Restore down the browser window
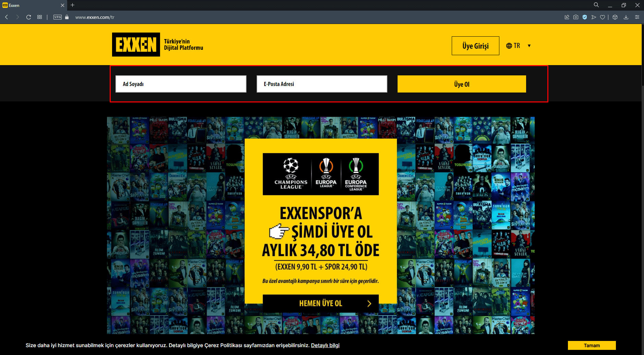This screenshot has width=644, height=355. [x=624, y=5]
